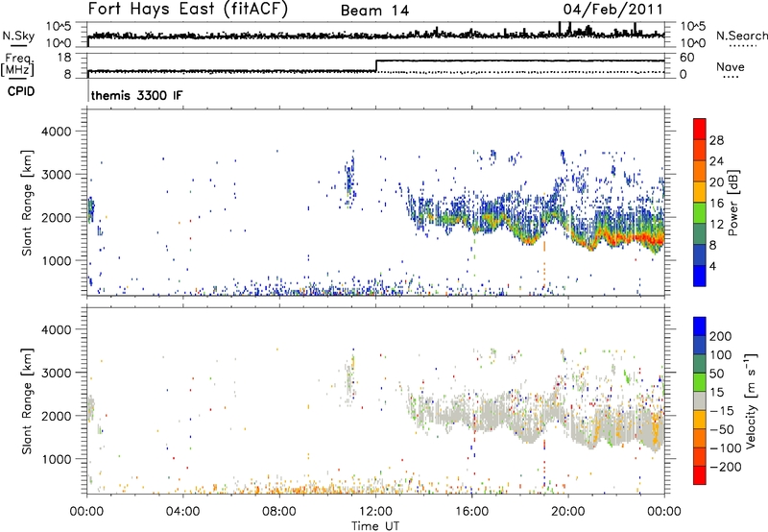768x532 pixels.
Task: Click the red top of Power colorbar
Action: point(700,129)
